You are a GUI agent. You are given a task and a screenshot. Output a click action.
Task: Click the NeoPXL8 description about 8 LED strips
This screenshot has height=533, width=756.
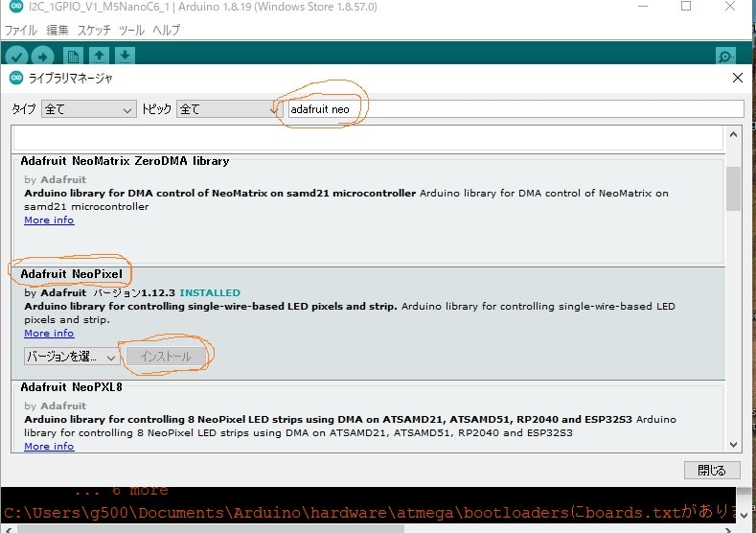[x=350, y=426]
